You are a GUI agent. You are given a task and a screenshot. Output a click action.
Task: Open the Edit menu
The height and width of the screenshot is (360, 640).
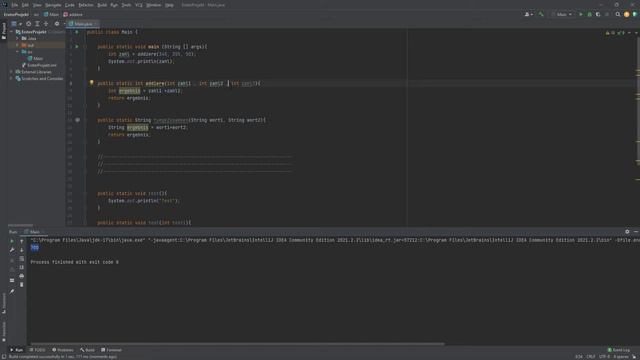pyautogui.click(x=25, y=5)
